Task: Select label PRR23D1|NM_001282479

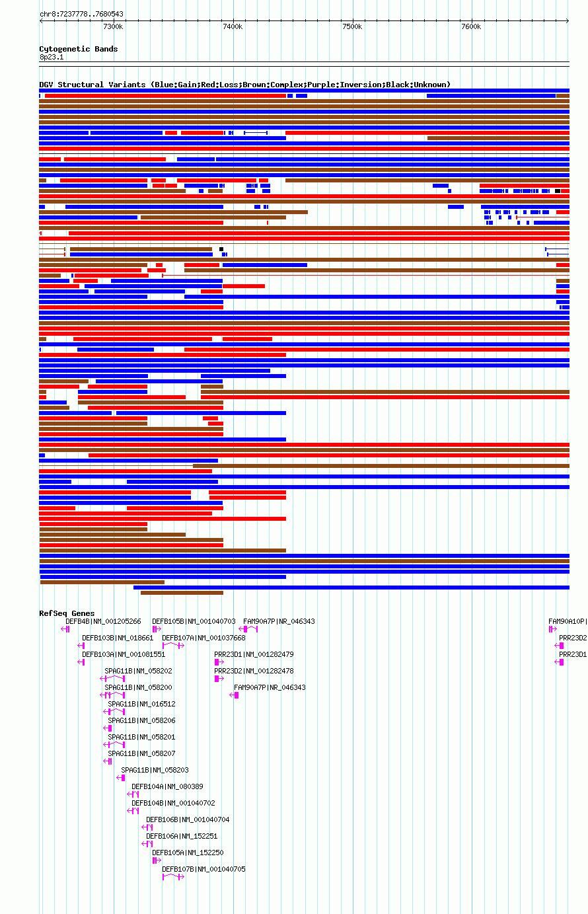Action: coord(254,654)
